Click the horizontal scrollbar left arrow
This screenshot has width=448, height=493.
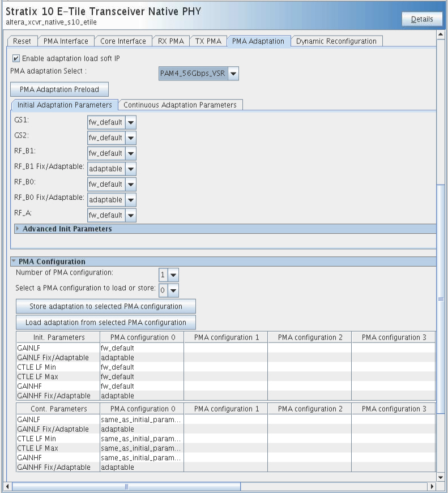[x=7, y=486]
